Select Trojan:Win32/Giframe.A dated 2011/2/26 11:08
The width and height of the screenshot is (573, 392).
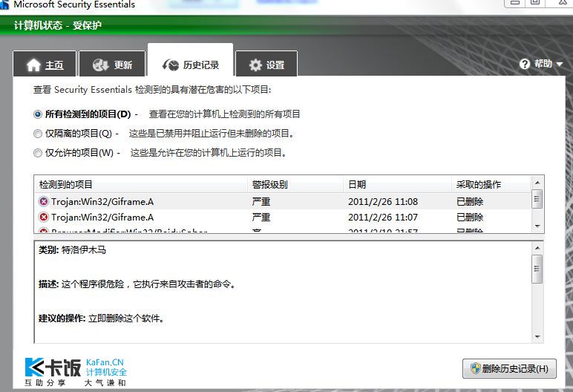click(283, 201)
